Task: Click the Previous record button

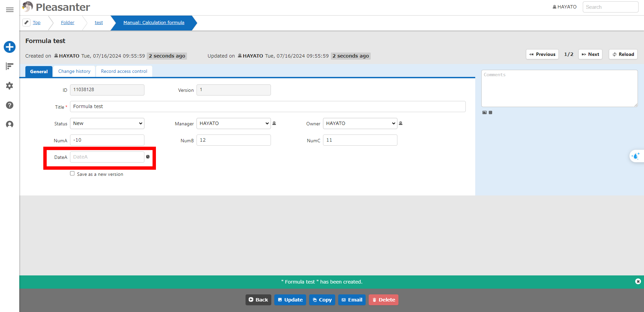Action: tap(542, 54)
